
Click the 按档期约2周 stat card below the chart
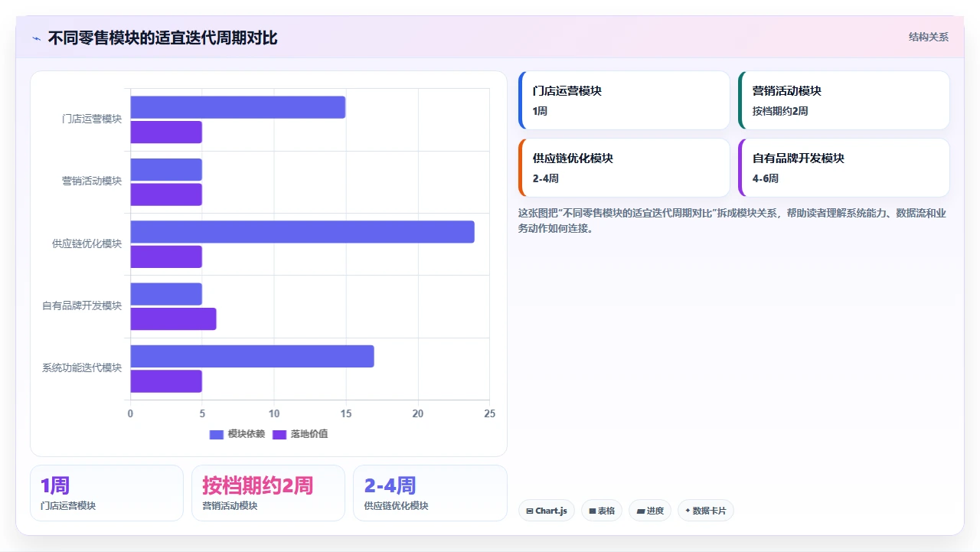pyautogui.click(x=268, y=493)
